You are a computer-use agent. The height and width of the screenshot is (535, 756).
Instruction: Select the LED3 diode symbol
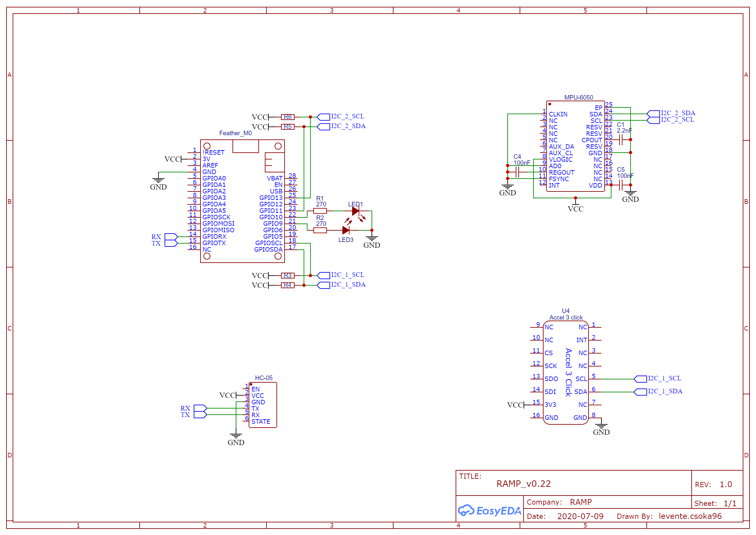point(346,230)
